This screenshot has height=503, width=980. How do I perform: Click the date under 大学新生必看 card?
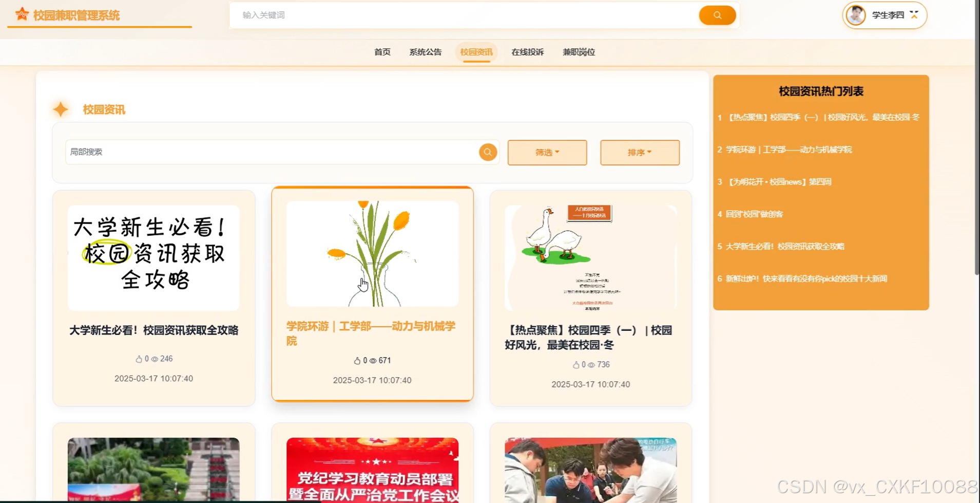(x=153, y=379)
